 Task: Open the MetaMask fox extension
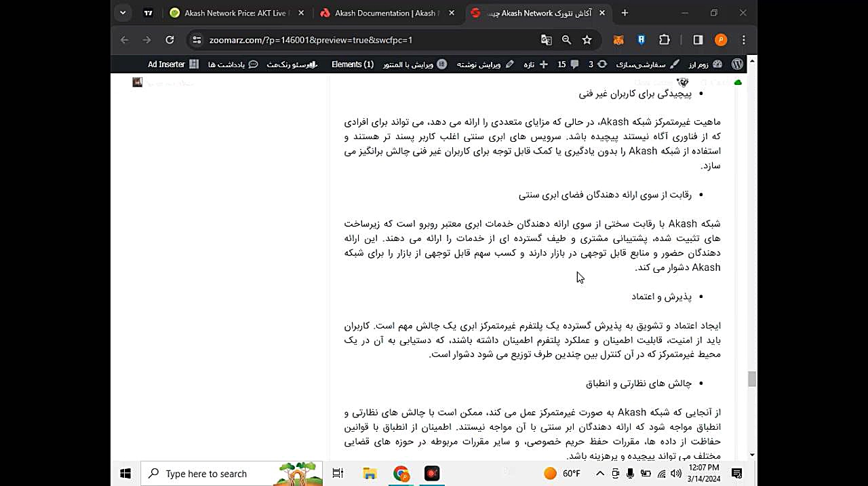click(618, 40)
